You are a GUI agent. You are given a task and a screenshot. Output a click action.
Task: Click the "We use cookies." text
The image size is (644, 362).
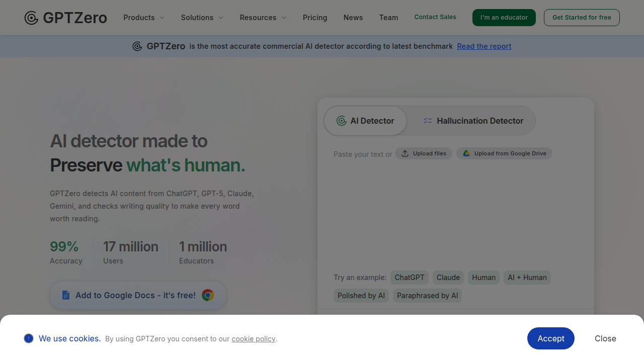(x=70, y=338)
